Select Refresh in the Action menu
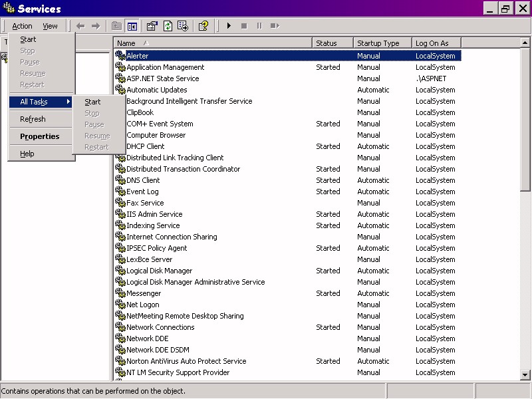Viewport: 532px width, 399px height. 33,119
